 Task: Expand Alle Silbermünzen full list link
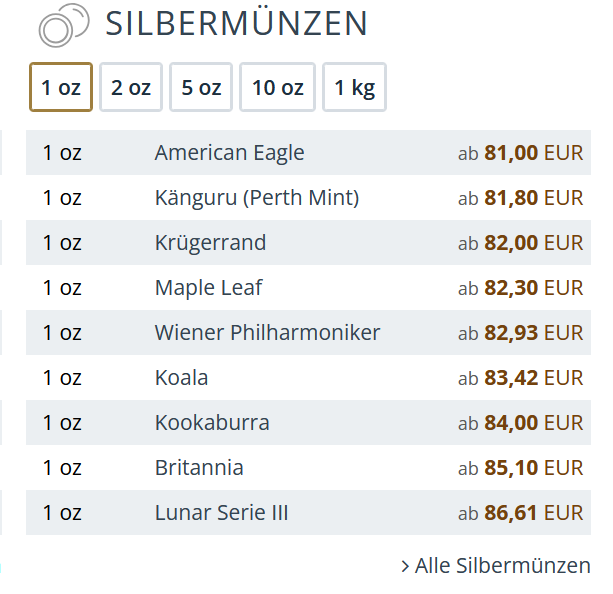(x=495, y=566)
